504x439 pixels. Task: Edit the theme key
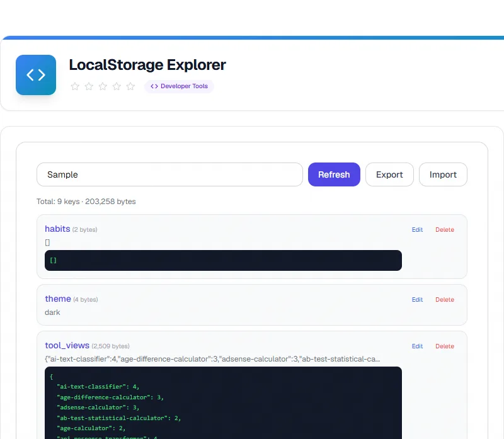pos(417,300)
